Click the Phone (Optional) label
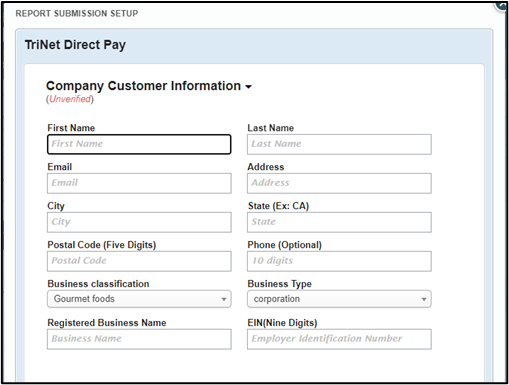The height and width of the screenshot is (385, 509). click(284, 245)
